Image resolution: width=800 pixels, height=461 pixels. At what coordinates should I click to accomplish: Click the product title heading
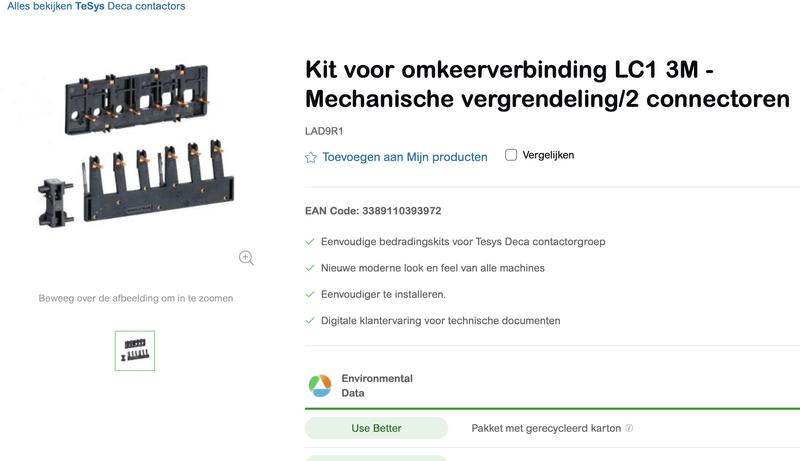pyautogui.click(x=547, y=86)
